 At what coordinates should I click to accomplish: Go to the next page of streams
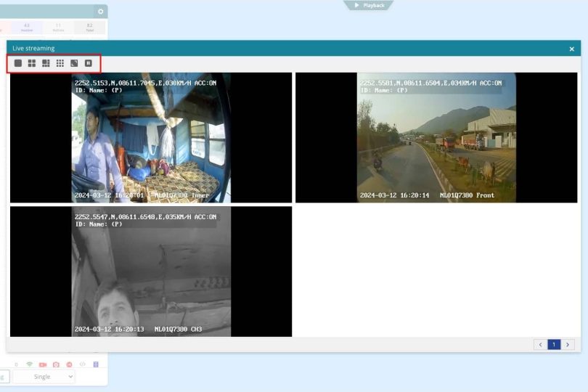tap(568, 344)
